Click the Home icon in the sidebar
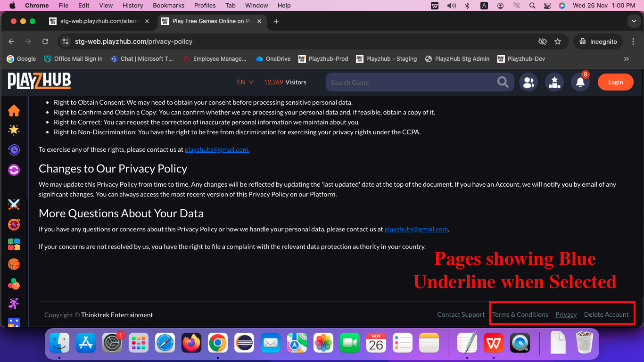 point(14,111)
